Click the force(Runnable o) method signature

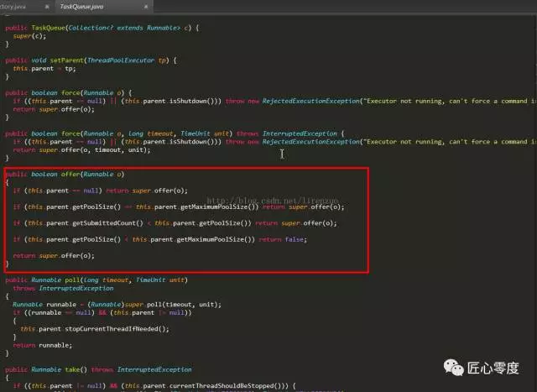69,93
